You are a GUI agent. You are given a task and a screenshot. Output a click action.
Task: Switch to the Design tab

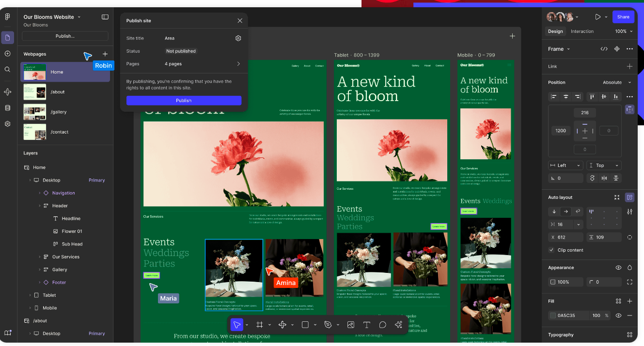tap(555, 31)
